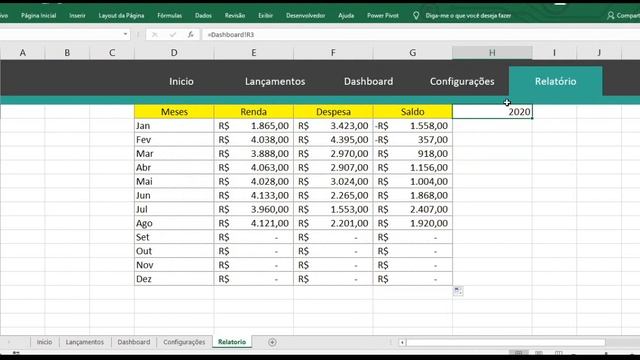Select the Despesa header cell
The height and width of the screenshot is (360, 640).
[x=333, y=112]
